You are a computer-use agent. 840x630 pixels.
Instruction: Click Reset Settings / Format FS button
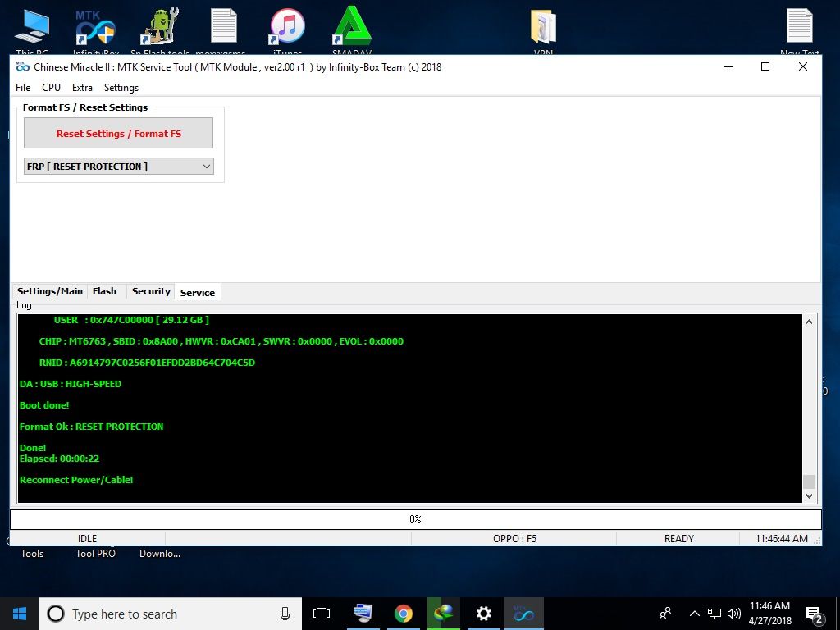pyautogui.click(x=118, y=134)
